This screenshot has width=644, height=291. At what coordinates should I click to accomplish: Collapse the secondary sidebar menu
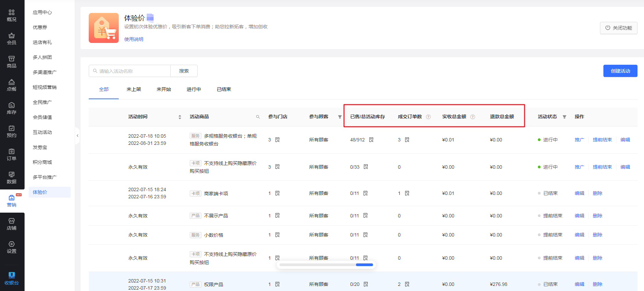tap(77, 136)
